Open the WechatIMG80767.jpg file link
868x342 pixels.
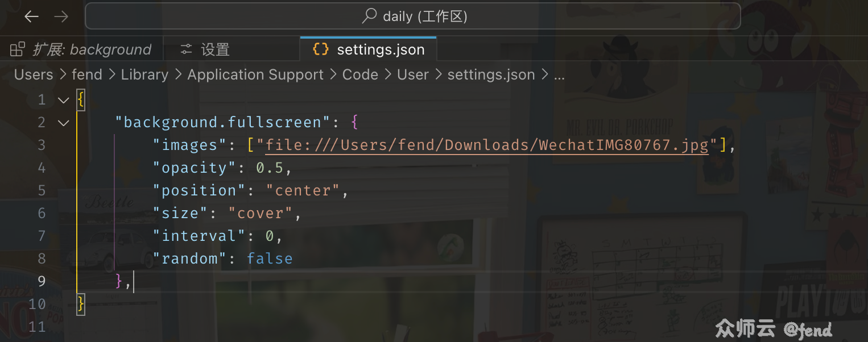(x=487, y=145)
